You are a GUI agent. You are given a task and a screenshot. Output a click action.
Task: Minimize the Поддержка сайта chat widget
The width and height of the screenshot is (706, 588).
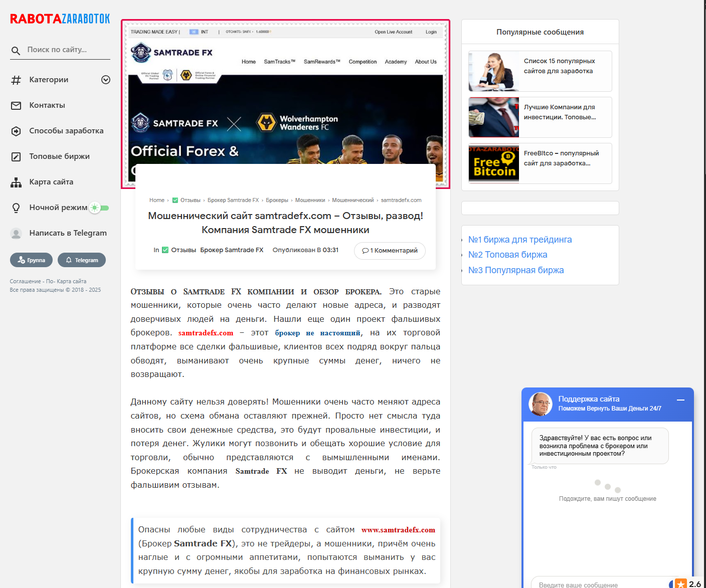pyautogui.click(x=680, y=400)
